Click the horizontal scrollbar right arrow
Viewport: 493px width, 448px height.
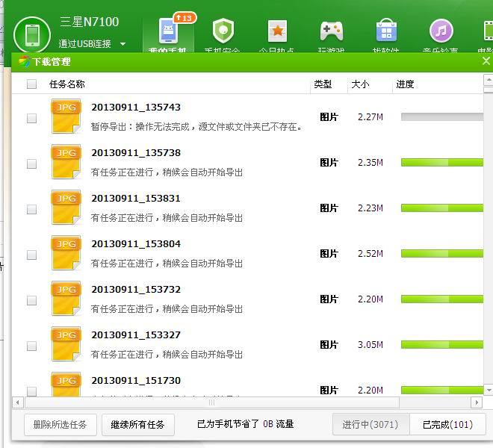pyautogui.click(x=477, y=402)
